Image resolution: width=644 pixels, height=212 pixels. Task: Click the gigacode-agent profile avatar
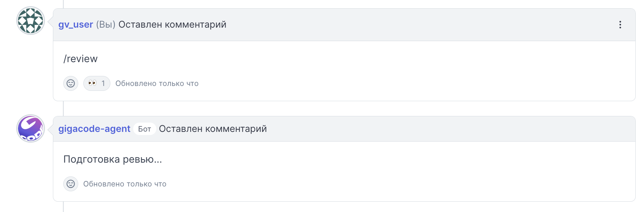click(30, 128)
